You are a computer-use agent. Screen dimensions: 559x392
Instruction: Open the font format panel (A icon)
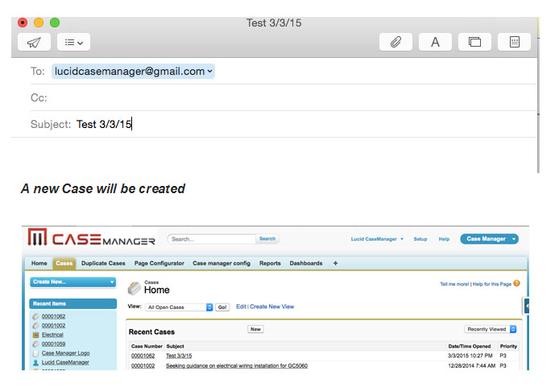[x=435, y=42]
